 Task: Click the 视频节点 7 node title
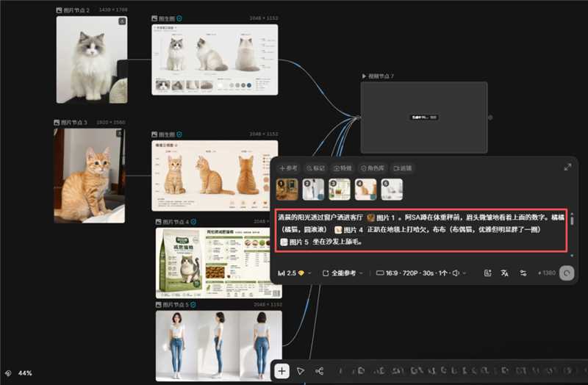tap(381, 76)
